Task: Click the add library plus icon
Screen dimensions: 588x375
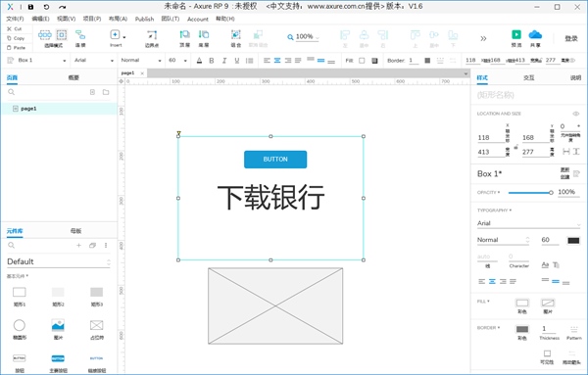Action: [78, 246]
